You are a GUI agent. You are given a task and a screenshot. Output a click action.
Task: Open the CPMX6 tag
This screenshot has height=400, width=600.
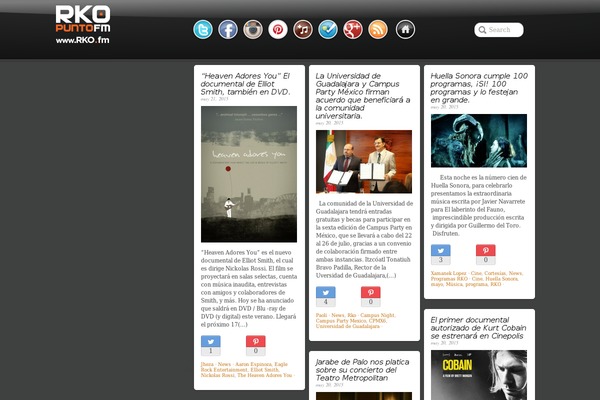(x=378, y=321)
